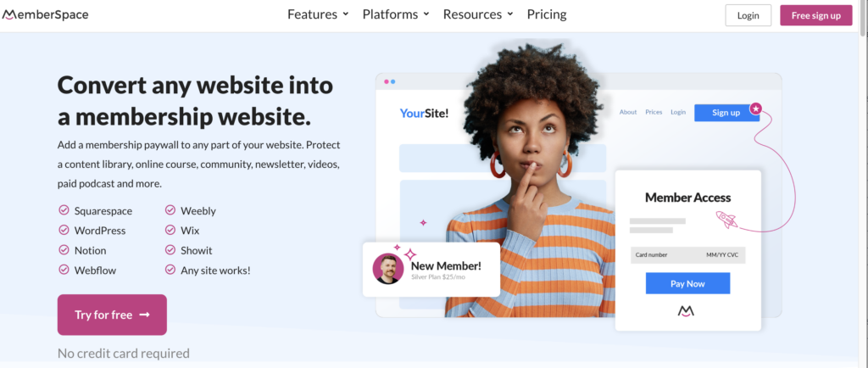Expand the Features dropdown chevron

click(x=346, y=14)
